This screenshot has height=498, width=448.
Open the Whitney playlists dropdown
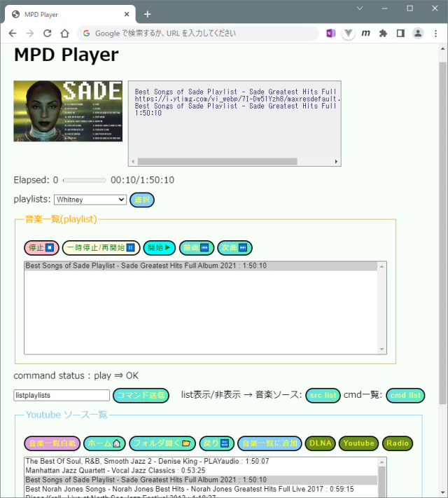pos(90,200)
